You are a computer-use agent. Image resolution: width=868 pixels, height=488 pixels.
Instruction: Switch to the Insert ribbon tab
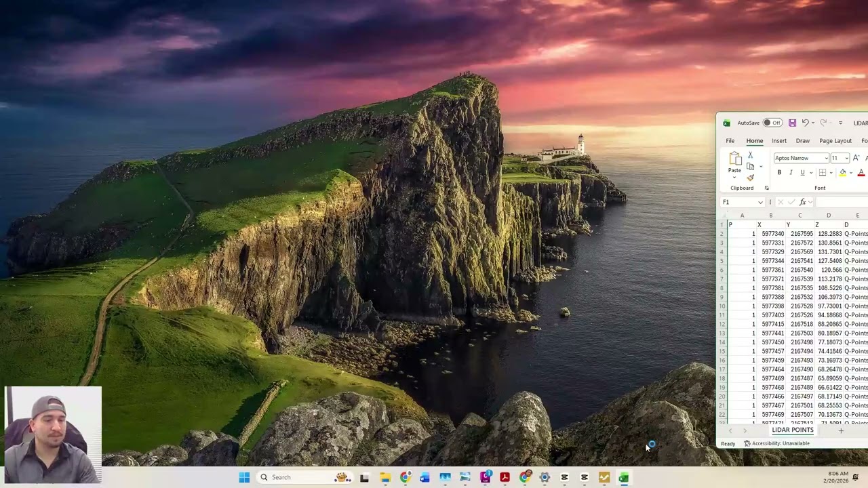pos(779,141)
